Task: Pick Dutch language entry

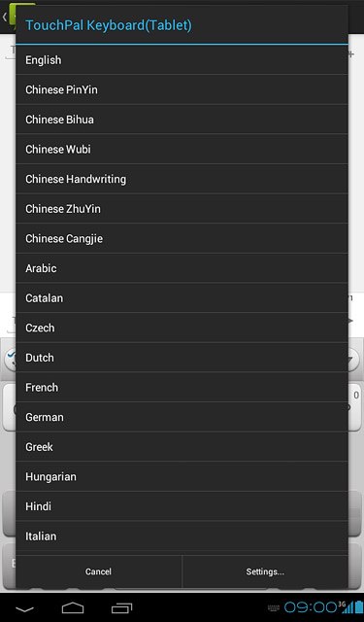Action: click(x=182, y=358)
